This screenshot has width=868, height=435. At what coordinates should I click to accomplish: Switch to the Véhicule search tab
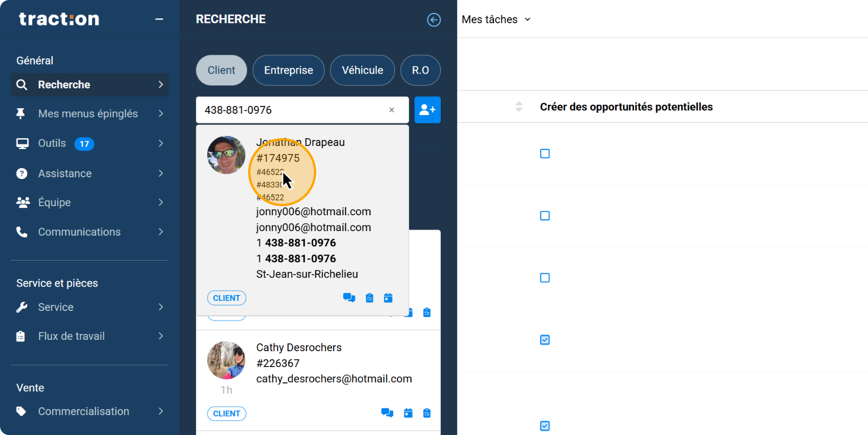(363, 70)
